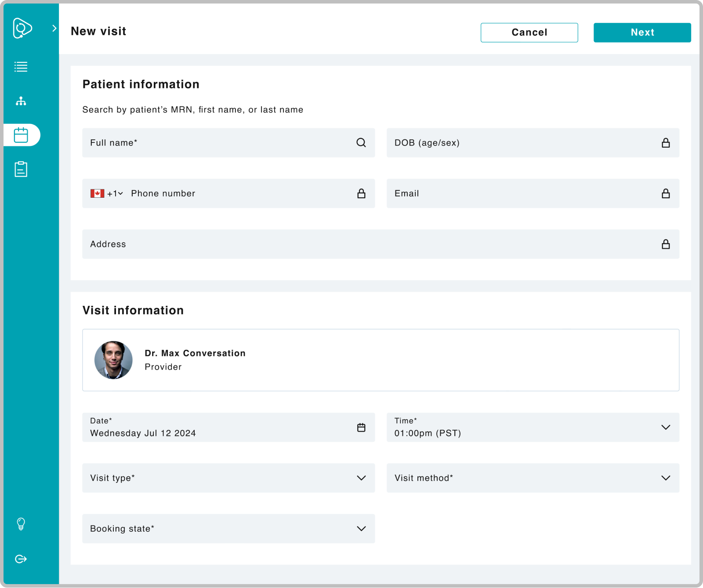
Task: Open the list view from the sidebar
Action: pos(21,67)
